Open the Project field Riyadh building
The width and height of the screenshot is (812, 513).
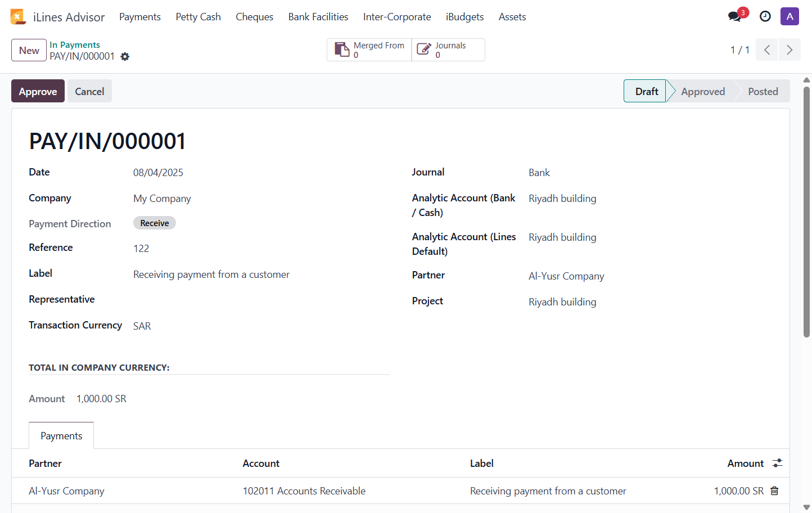click(x=562, y=302)
